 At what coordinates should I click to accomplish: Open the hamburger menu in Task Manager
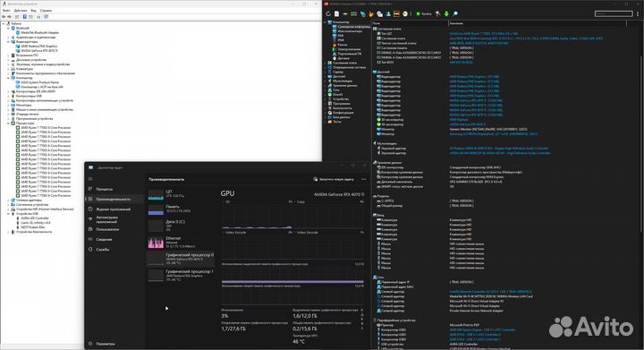(x=90, y=179)
